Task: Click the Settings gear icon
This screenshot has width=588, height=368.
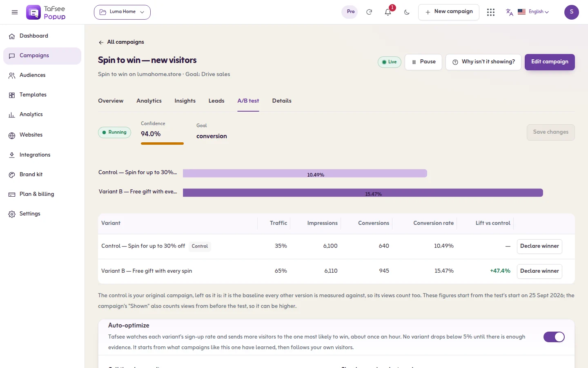Action: pyautogui.click(x=12, y=214)
